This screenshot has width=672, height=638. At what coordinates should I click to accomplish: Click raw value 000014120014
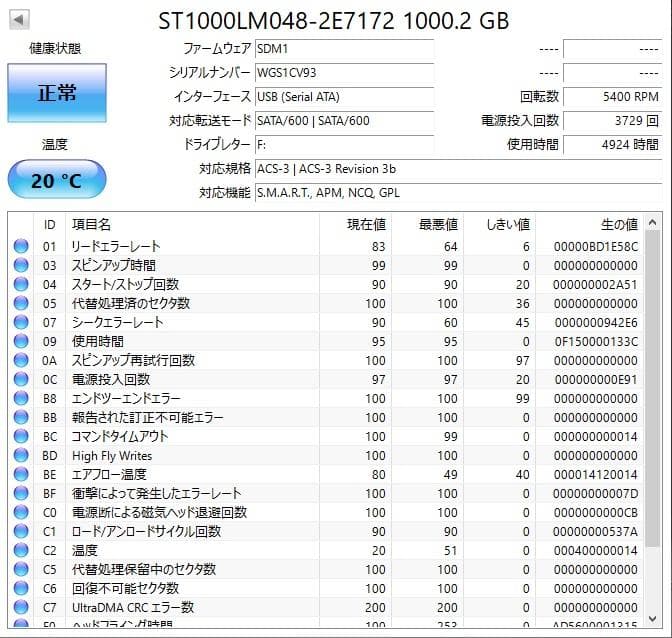[x=596, y=475]
